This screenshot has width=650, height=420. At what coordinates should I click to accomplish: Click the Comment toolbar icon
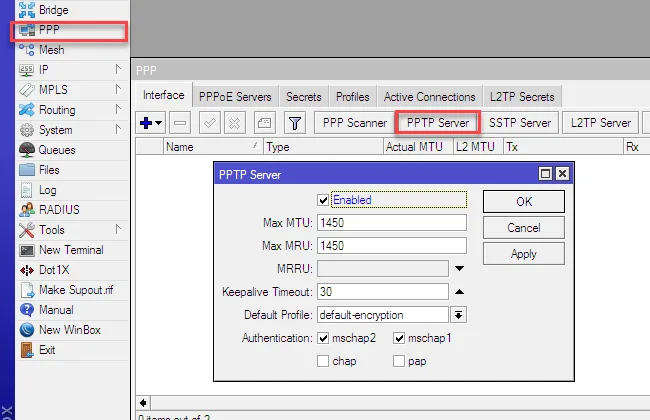click(263, 123)
